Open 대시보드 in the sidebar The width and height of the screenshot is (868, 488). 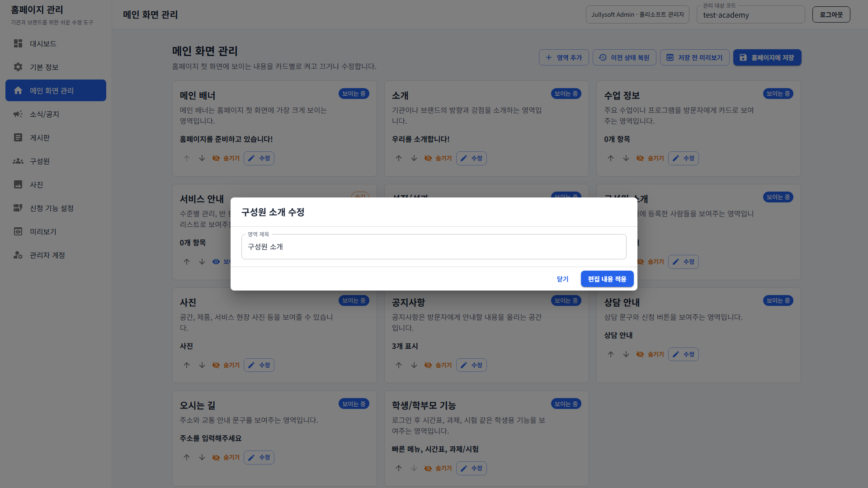(56, 43)
